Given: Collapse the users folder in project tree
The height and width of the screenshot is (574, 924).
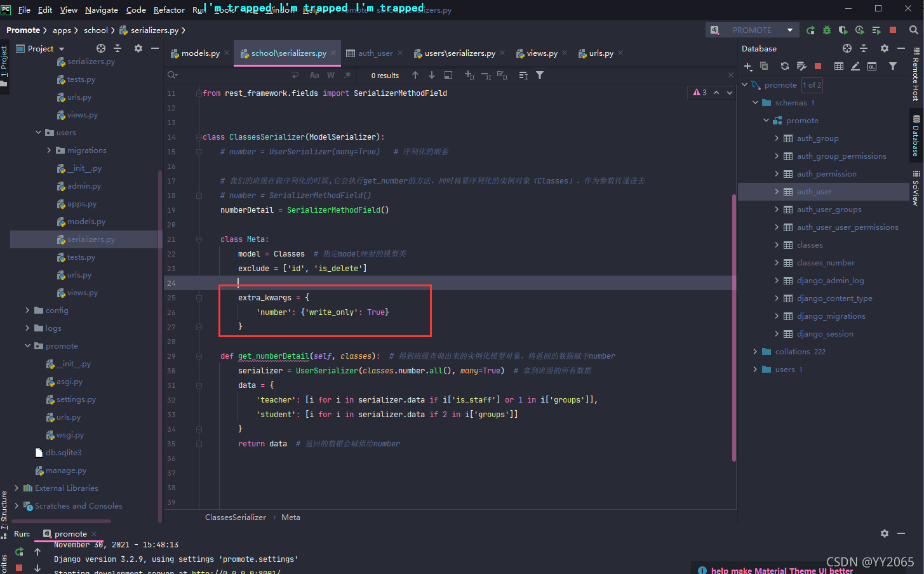Looking at the screenshot, I should click(39, 133).
